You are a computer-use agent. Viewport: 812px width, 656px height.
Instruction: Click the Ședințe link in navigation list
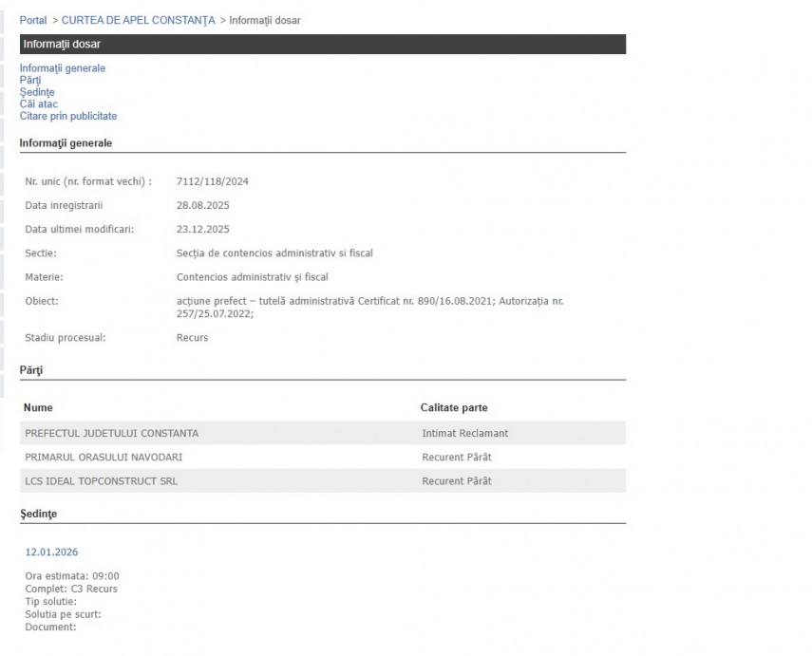(x=37, y=92)
